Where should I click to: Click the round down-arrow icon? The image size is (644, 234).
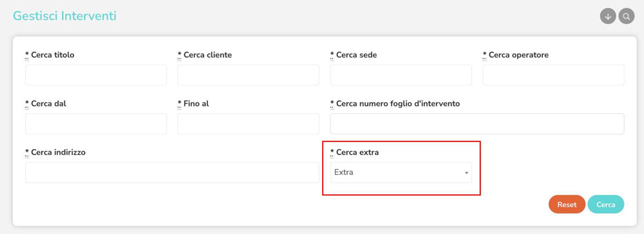[608, 16]
